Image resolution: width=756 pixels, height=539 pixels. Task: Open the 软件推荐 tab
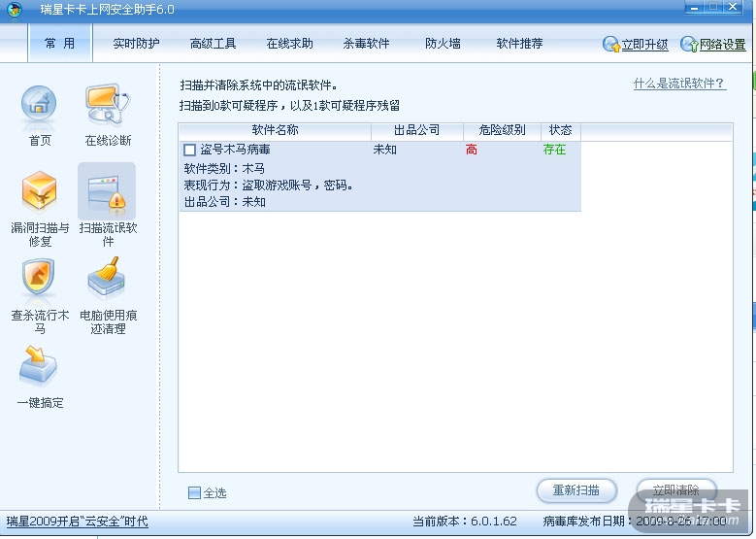(519, 44)
